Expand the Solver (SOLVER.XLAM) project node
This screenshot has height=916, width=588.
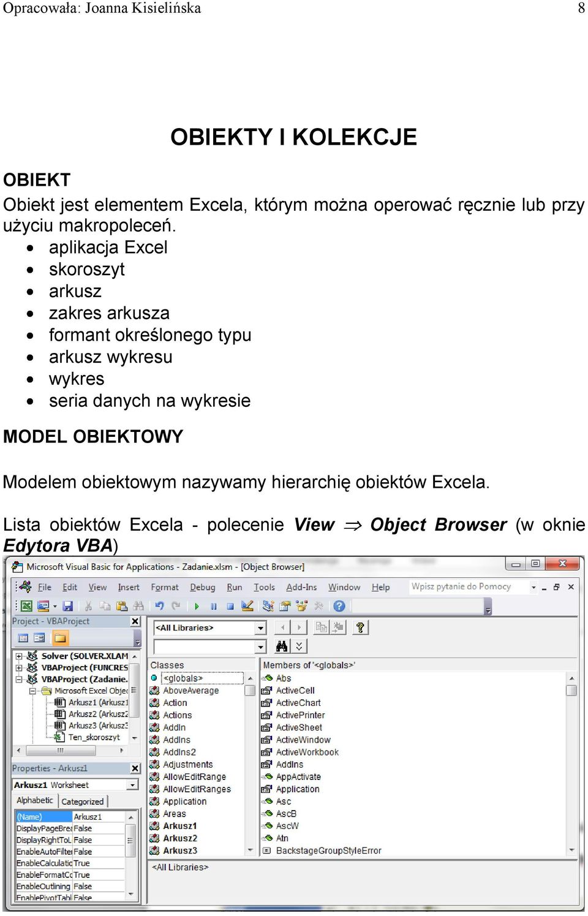point(19,656)
